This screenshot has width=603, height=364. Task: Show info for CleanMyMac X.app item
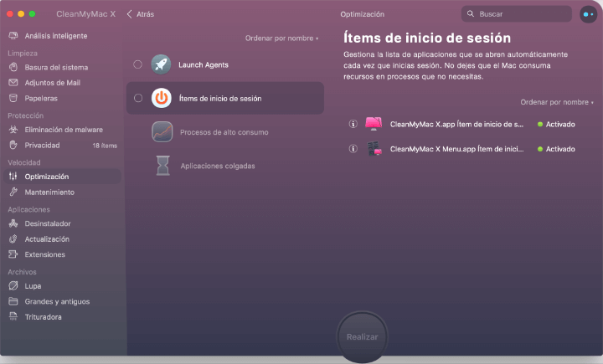[353, 124]
